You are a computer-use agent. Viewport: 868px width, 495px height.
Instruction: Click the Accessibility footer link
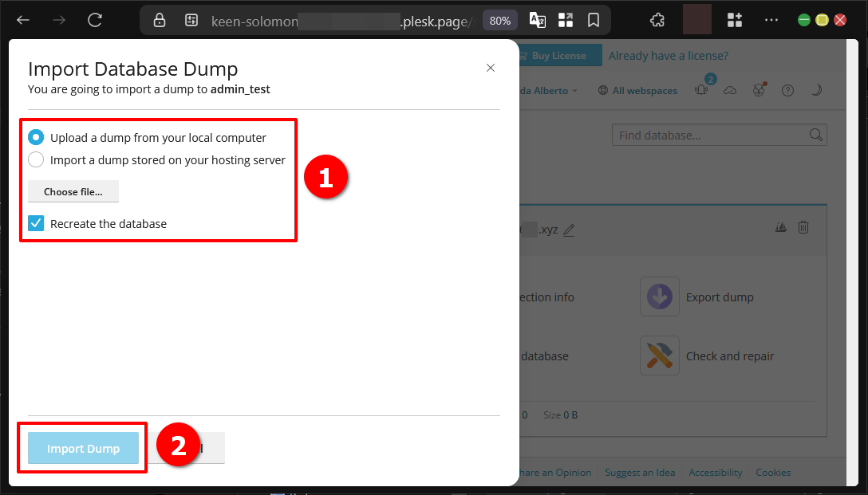pos(715,473)
